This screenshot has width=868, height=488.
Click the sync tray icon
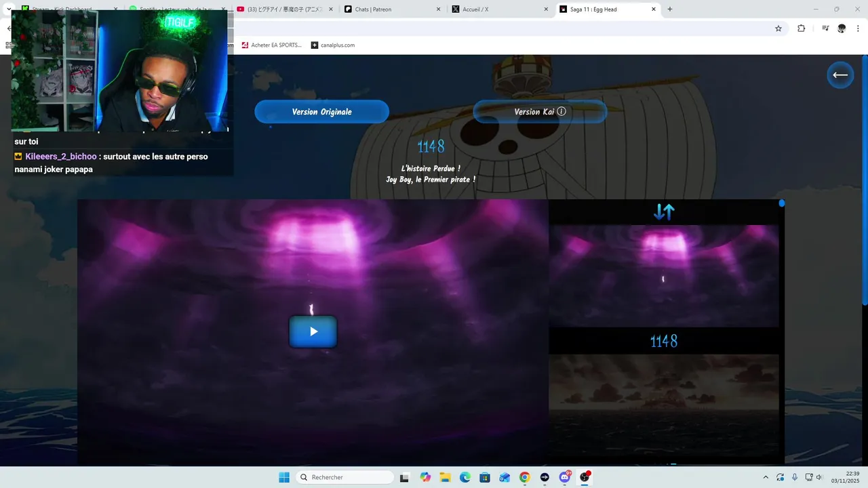click(781, 477)
